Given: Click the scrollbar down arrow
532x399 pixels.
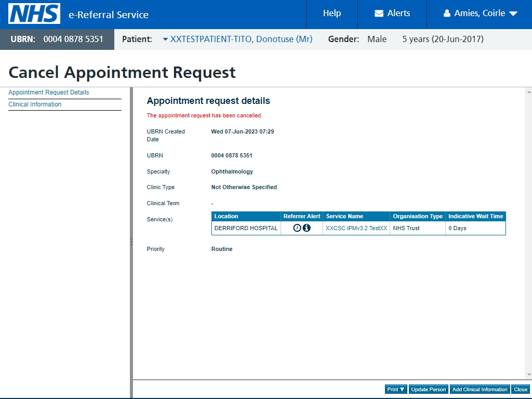Looking at the screenshot, I should [529, 375].
